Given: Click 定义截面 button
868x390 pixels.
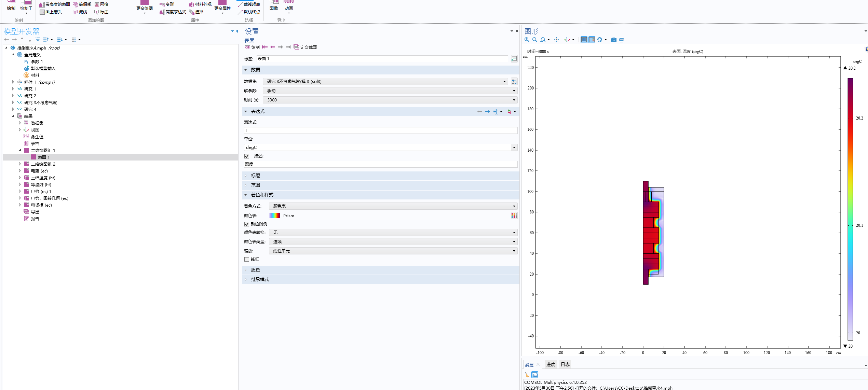Looking at the screenshot, I should (305, 47).
